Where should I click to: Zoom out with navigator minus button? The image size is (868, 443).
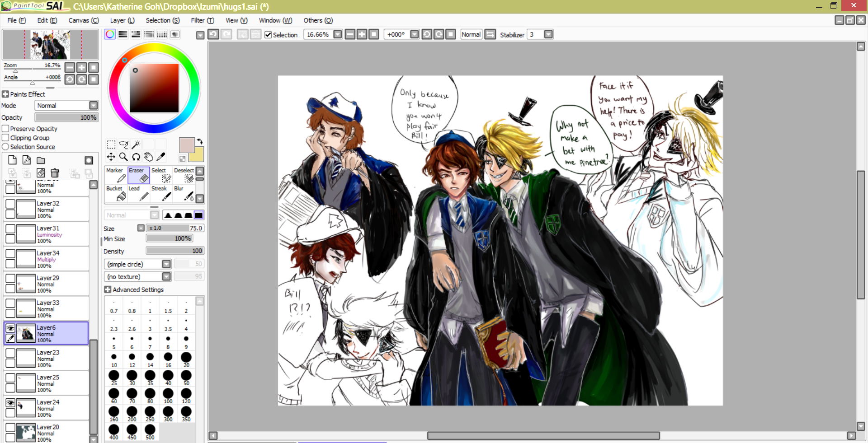point(70,67)
